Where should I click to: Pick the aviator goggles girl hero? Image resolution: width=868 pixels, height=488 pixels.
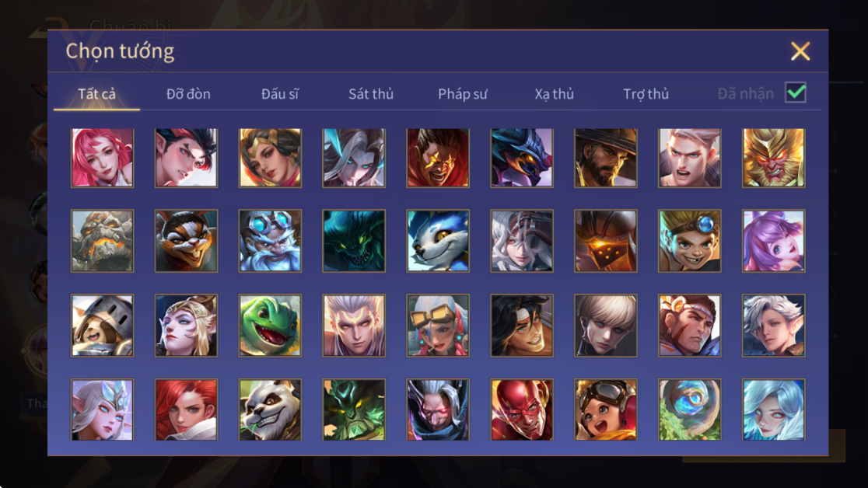tap(606, 410)
